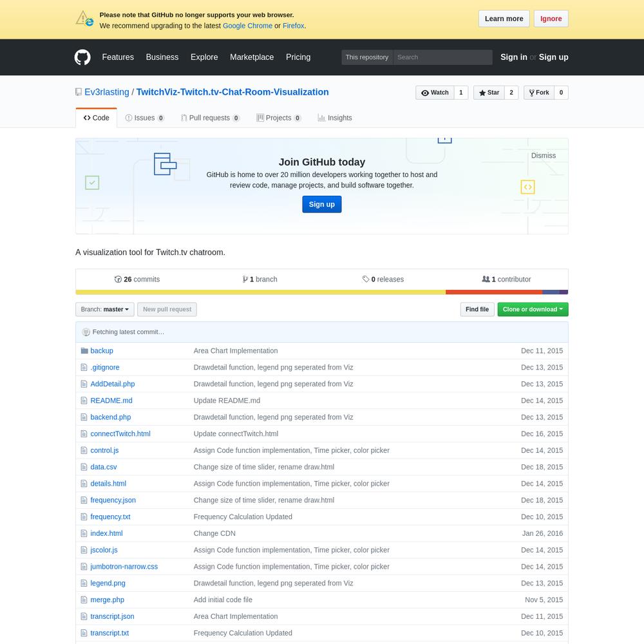Open the Explore navigation link
The width and height of the screenshot is (644, 644).
click(x=204, y=57)
